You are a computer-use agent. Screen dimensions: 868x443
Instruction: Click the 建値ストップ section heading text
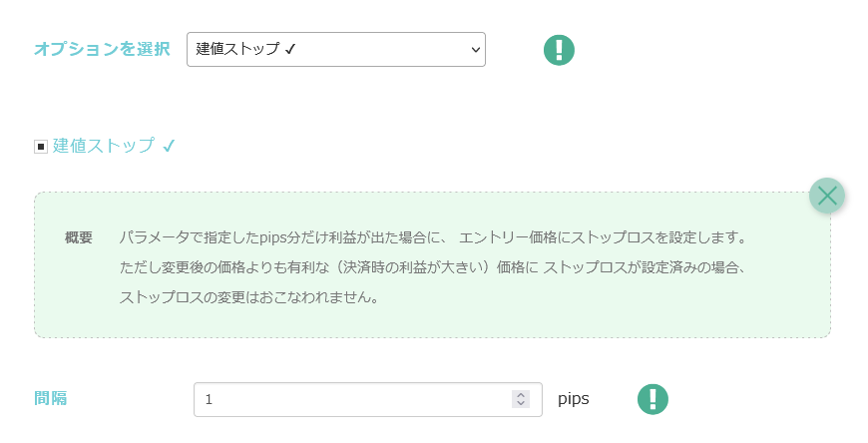point(104,146)
